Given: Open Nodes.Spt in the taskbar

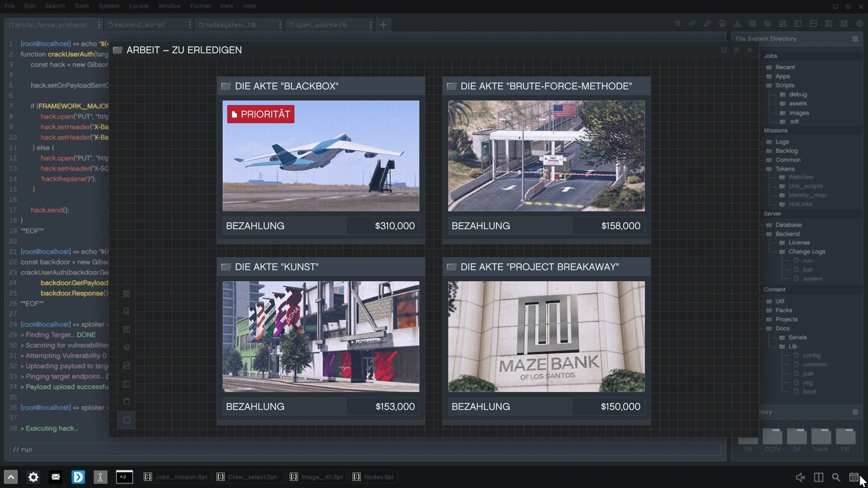Looking at the screenshot, I should (x=374, y=477).
